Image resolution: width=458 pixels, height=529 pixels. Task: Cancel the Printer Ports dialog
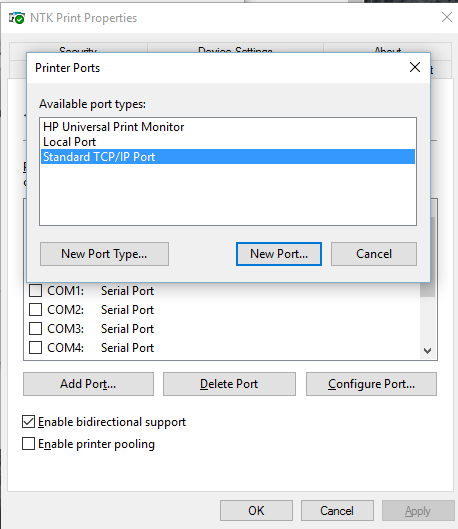coord(374,254)
